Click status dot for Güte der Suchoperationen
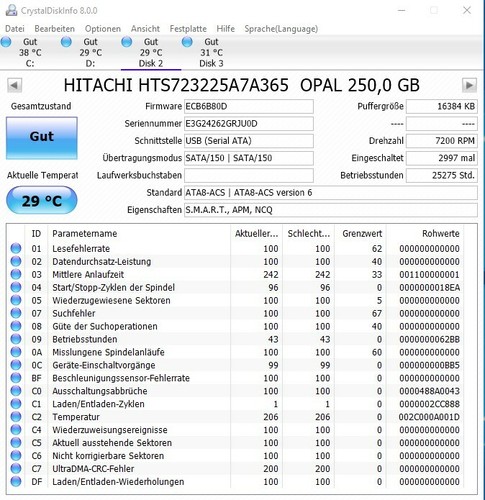The image size is (485, 500). point(16,326)
